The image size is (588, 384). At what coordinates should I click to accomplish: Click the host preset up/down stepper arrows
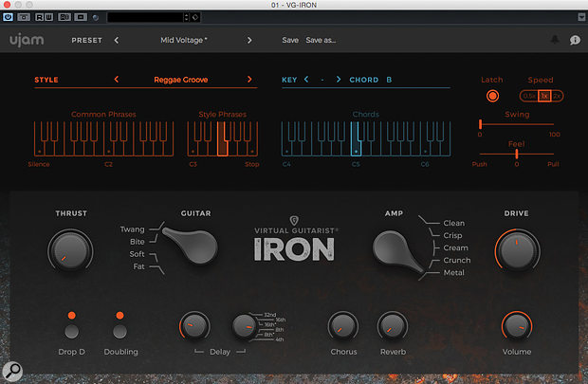pos(187,17)
